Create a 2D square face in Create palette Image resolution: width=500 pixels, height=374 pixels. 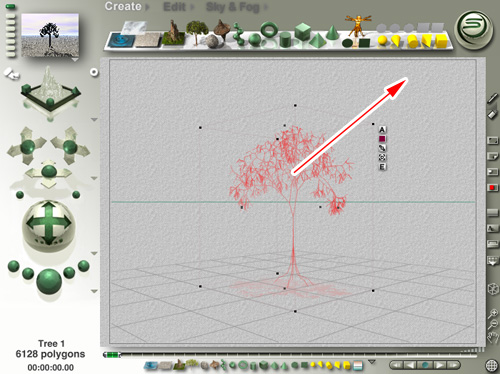(364, 43)
